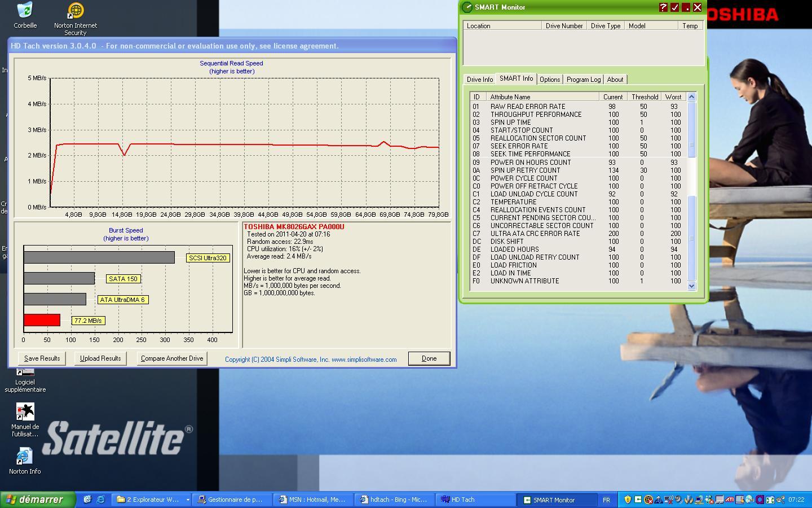Image resolution: width=812 pixels, height=508 pixels.
Task: Click the Done button in HD Tach
Action: 429,358
